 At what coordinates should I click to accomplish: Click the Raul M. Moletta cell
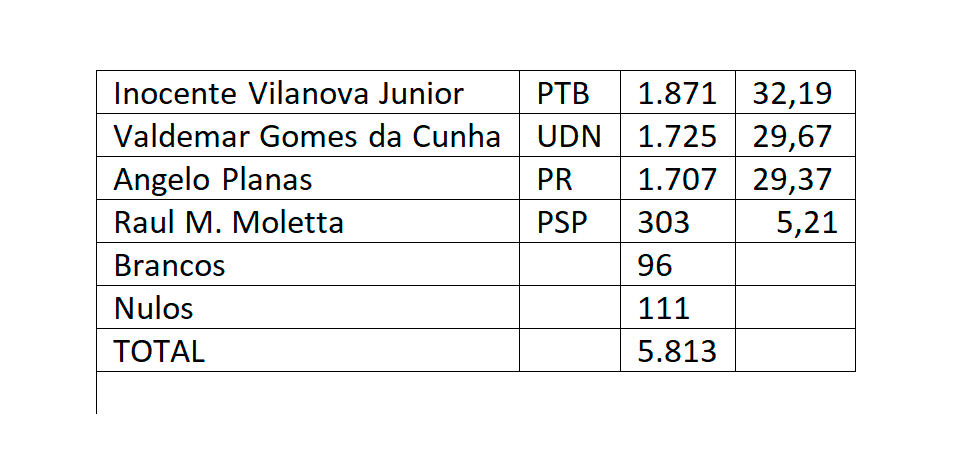pyautogui.click(x=308, y=221)
